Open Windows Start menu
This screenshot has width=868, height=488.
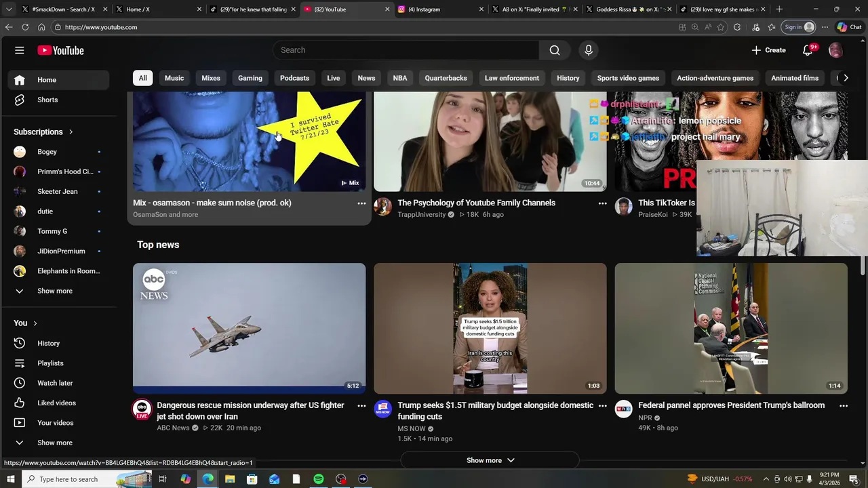pyautogui.click(x=10, y=479)
